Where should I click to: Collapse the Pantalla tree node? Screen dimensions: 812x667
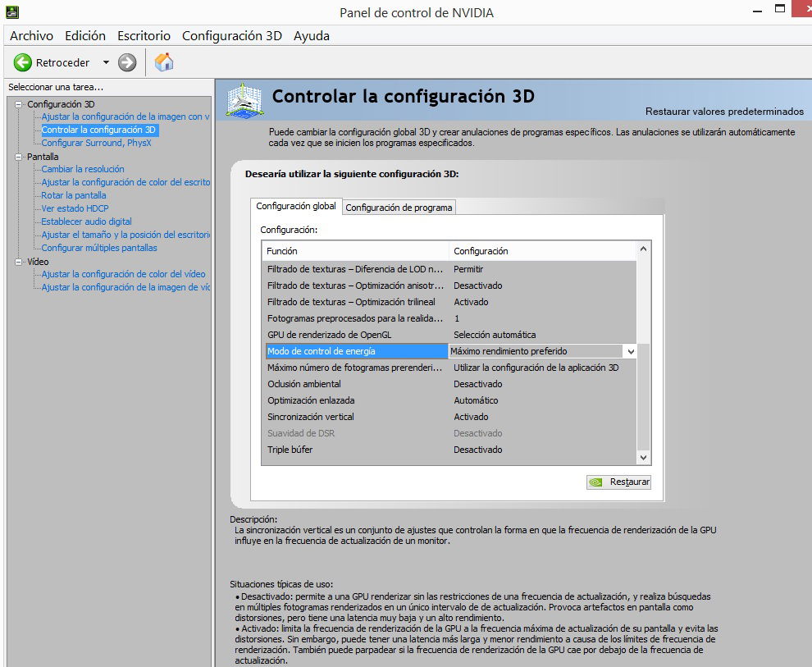[19, 157]
